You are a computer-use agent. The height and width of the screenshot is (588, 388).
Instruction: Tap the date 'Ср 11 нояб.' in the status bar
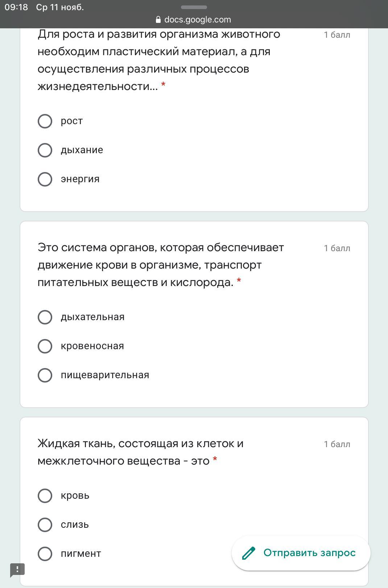click(60, 7)
